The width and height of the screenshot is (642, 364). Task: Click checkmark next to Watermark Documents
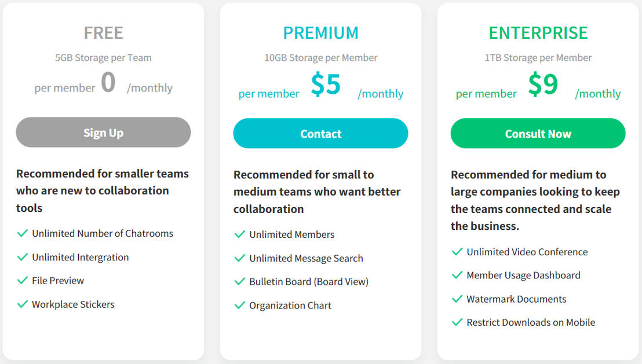[x=457, y=299]
